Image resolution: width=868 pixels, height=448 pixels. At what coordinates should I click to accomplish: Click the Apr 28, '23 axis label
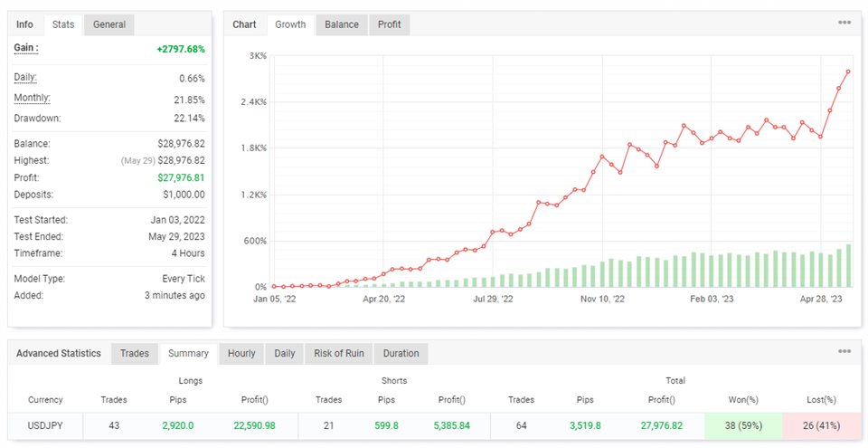coord(821,299)
